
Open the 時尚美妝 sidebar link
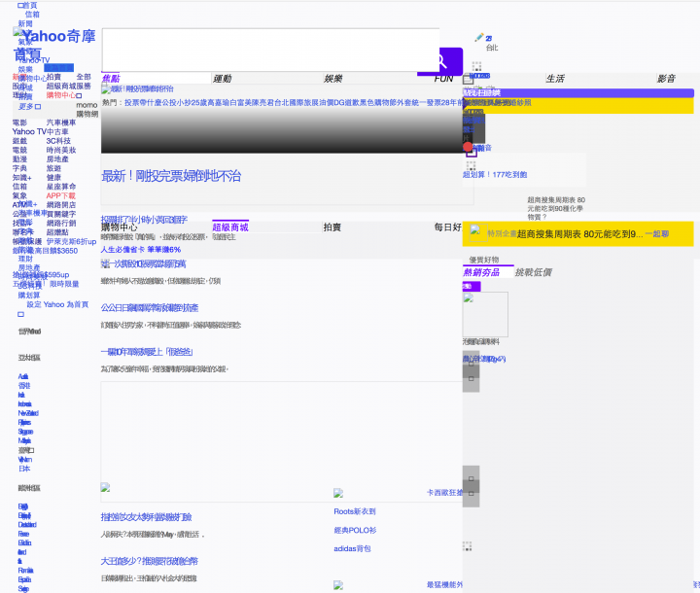click(61, 151)
